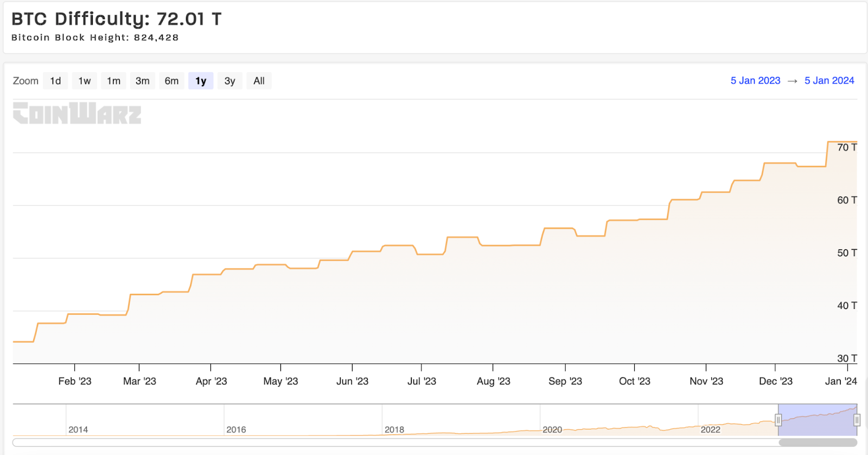Image resolution: width=868 pixels, height=455 pixels.
Task: Click the 2020 area in navigator
Action: (552, 429)
